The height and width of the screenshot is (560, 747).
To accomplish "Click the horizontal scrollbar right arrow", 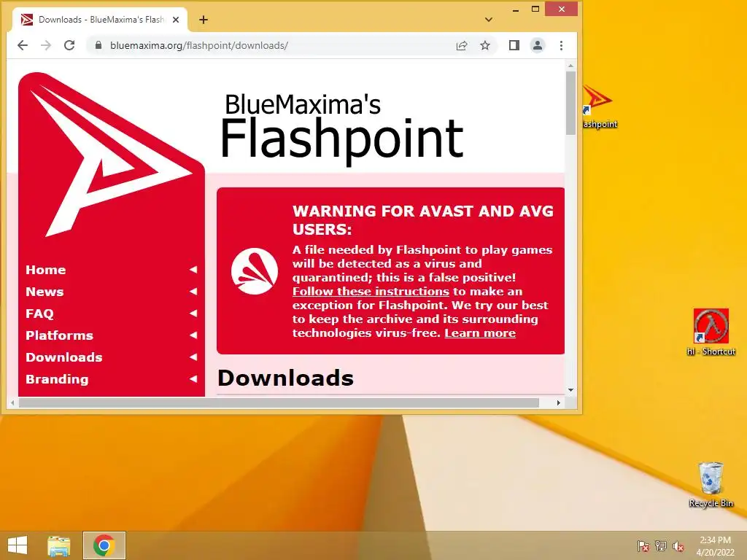I will [558, 402].
